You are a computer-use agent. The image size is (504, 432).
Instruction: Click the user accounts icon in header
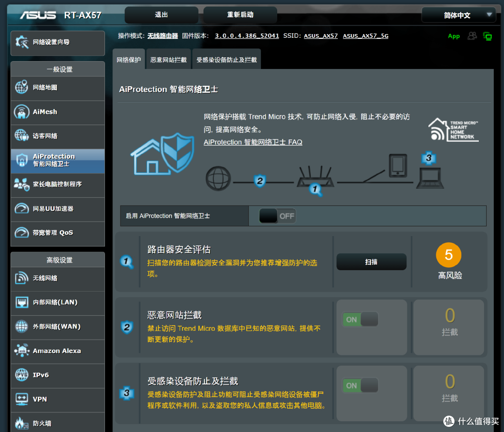[x=472, y=35]
